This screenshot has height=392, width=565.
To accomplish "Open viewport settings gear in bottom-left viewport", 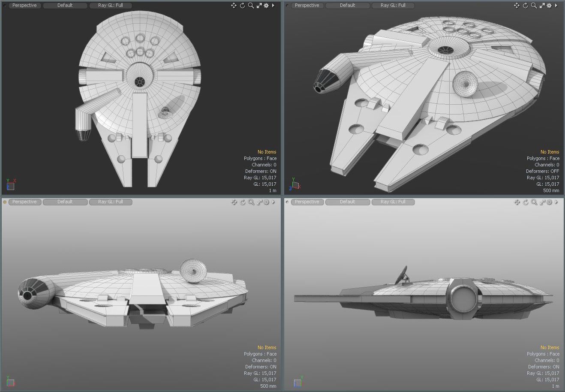I will tap(267, 202).
